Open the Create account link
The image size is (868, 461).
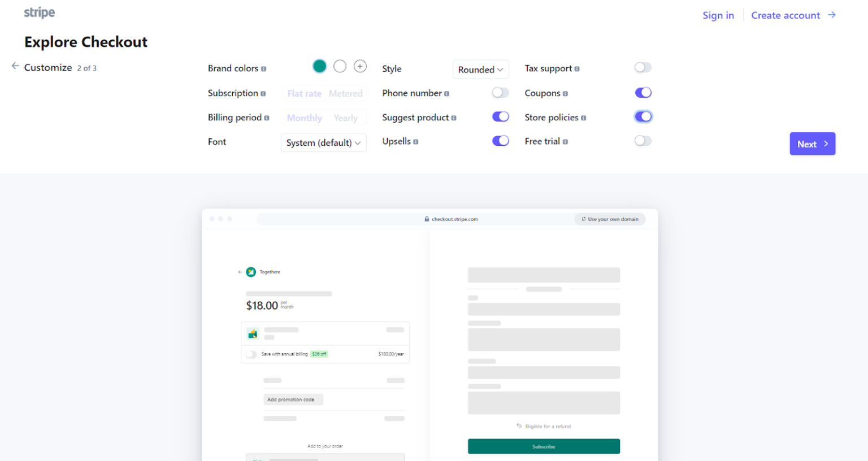[x=786, y=15]
